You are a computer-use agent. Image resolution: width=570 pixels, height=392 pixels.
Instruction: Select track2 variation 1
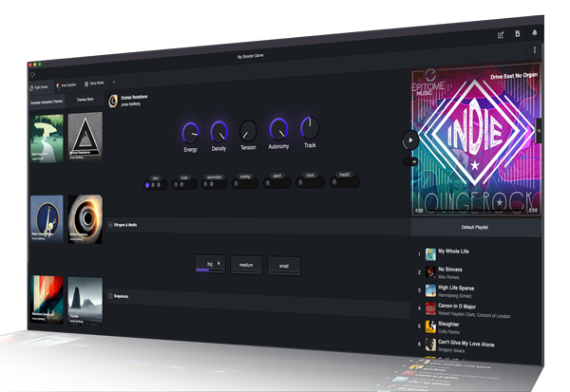(x=334, y=181)
